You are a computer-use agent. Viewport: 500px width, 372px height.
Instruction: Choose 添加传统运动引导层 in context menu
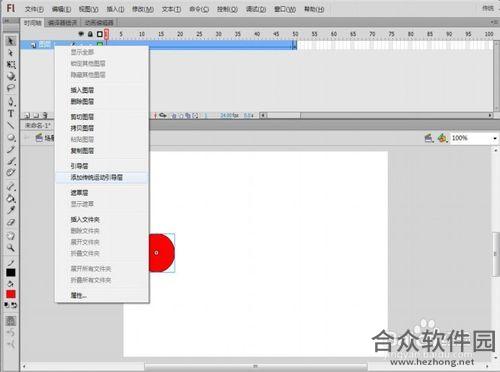click(102, 177)
